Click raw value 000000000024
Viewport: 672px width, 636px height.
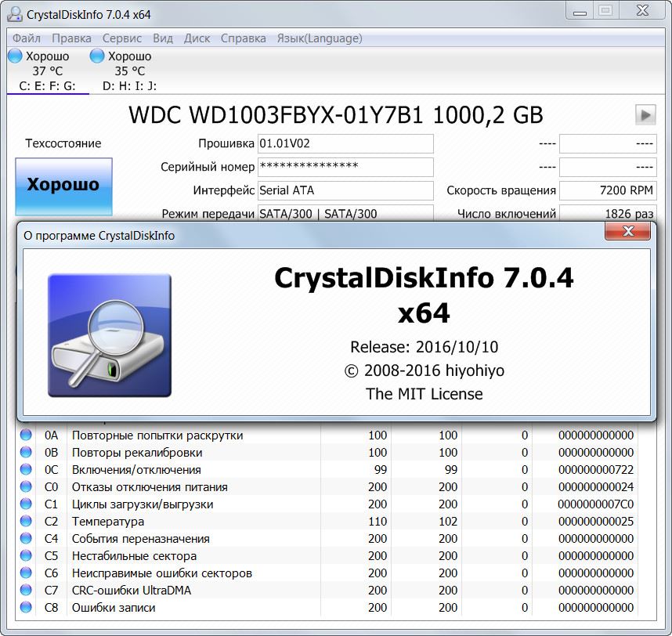point(596,487)
